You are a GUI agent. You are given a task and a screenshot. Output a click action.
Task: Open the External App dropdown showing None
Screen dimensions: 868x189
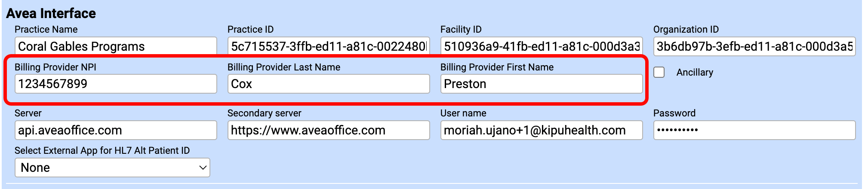[x=112, y=168]
